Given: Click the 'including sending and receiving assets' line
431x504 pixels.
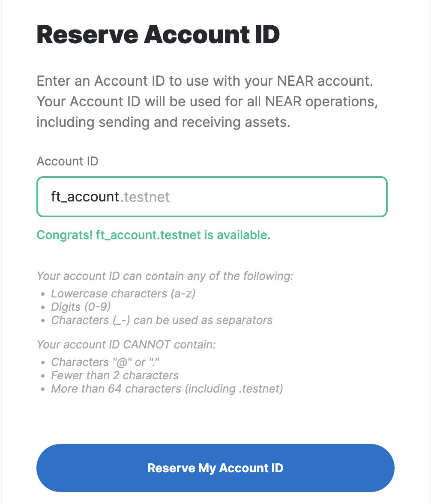Looking at the screenshot, I should click(163, 122).
